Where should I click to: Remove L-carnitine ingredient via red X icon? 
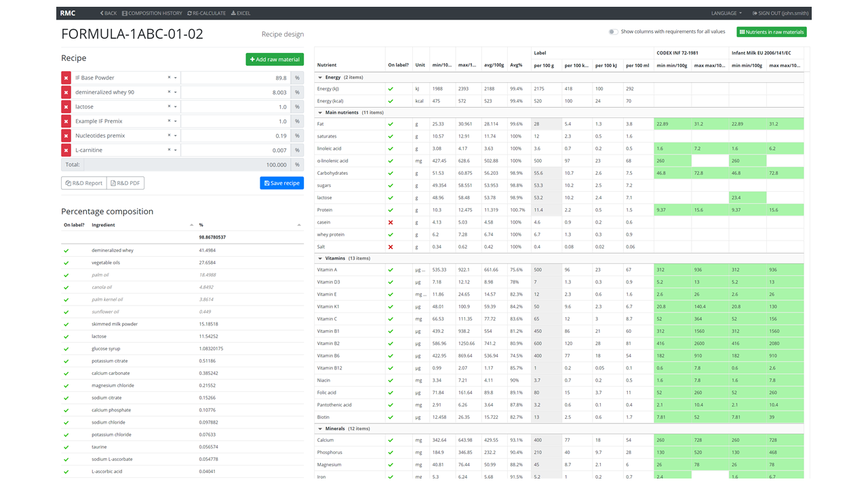pos(66,150)
